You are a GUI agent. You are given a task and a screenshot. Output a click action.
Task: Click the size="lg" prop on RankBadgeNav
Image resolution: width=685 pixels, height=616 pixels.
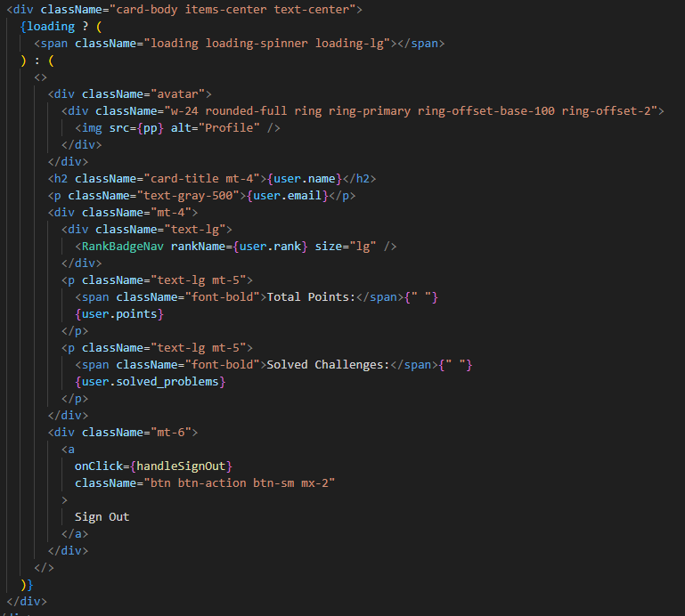coord(347,247)
